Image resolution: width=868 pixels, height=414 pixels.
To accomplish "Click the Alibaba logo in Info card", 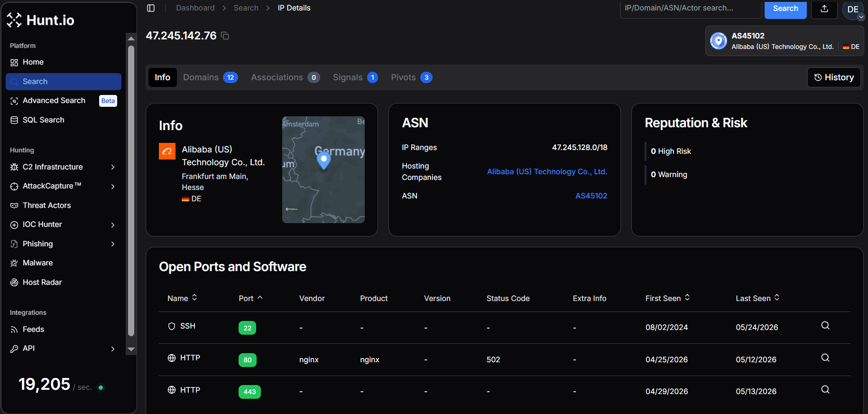I will pyautogui.click(x=167, y=151).
